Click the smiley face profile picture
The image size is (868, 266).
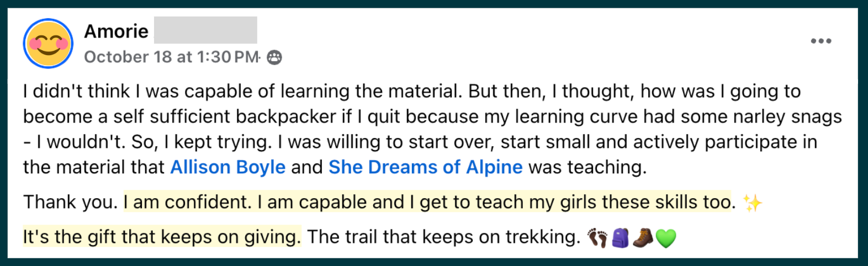coord(48,43)
